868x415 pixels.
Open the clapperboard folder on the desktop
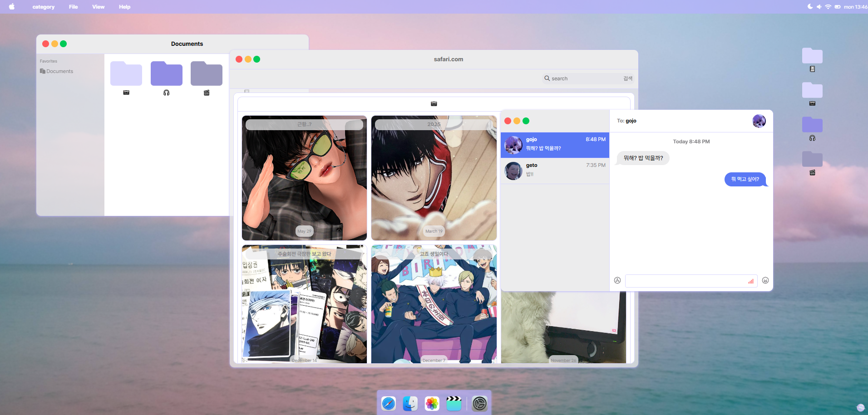tap(812, 159)
